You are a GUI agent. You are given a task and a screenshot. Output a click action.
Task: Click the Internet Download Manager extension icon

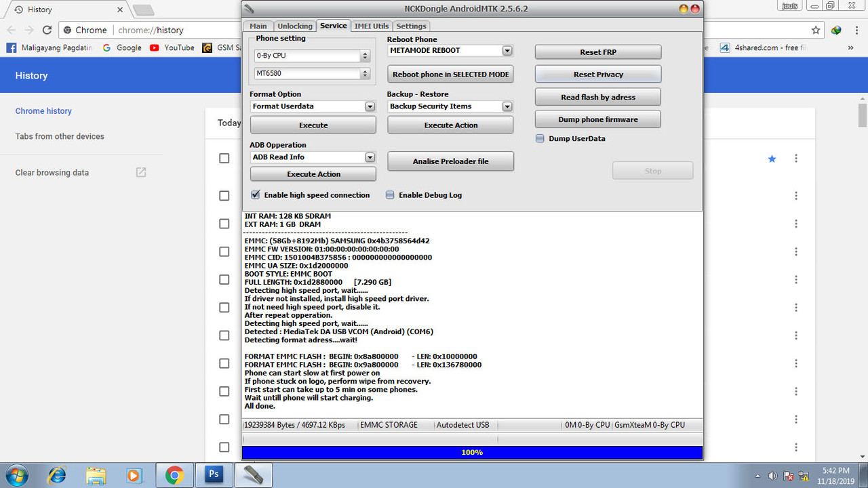click(x=836, y=30)
